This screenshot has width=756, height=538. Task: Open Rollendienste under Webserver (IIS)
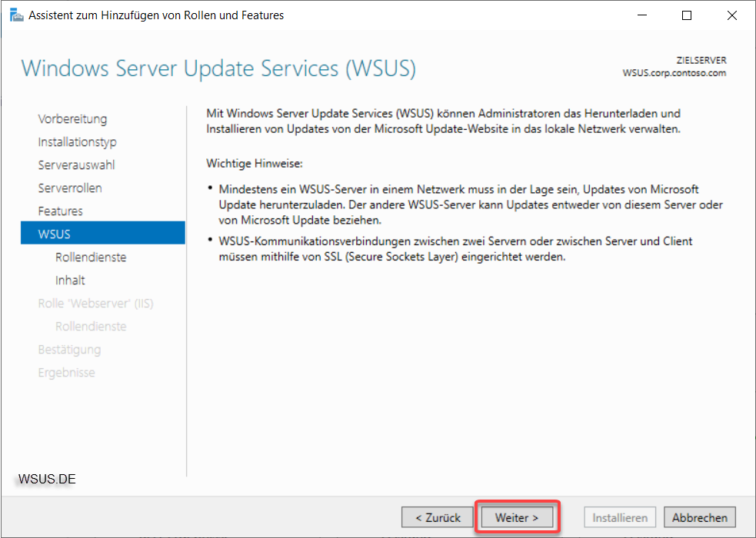coord(91,327)
